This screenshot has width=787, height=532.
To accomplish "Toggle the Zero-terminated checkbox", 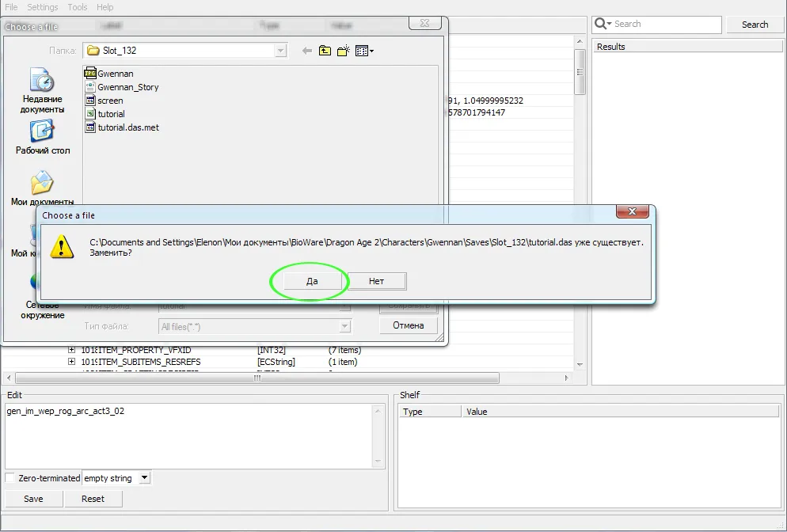I will coord(10,478).
